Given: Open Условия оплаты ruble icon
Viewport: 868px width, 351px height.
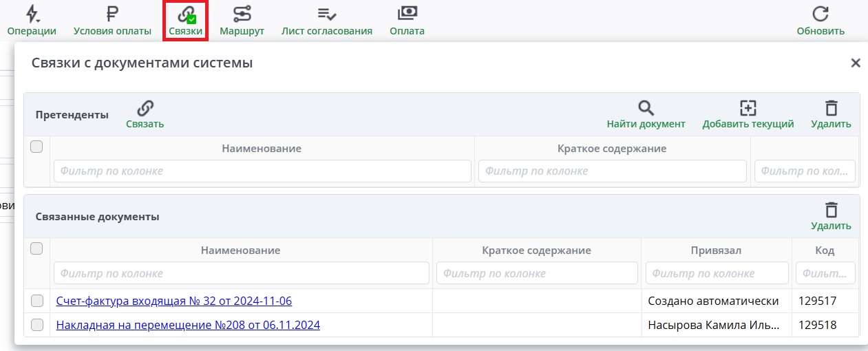Looking at the screenshot, I should (x=112, y=14).
